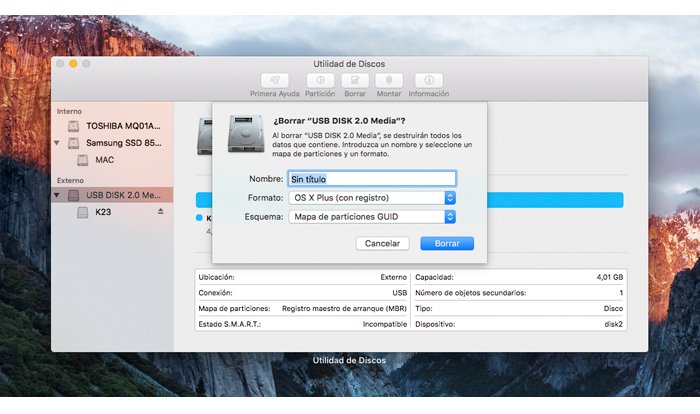The width and height of the screenshot is (700, 414).
Task: Collapse the Samsung SSD disclosure triangle
Action: click(x=57, y=143)
